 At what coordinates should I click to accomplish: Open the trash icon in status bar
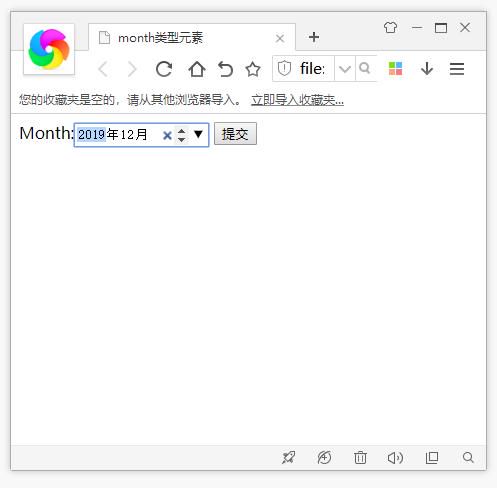pyautogui.click(x=360, y=457)
